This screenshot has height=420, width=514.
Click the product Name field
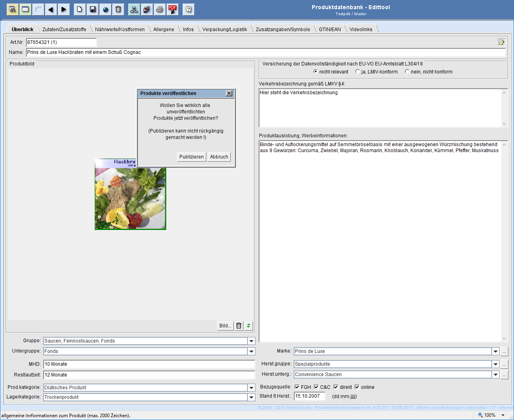(x=266, y=52)
